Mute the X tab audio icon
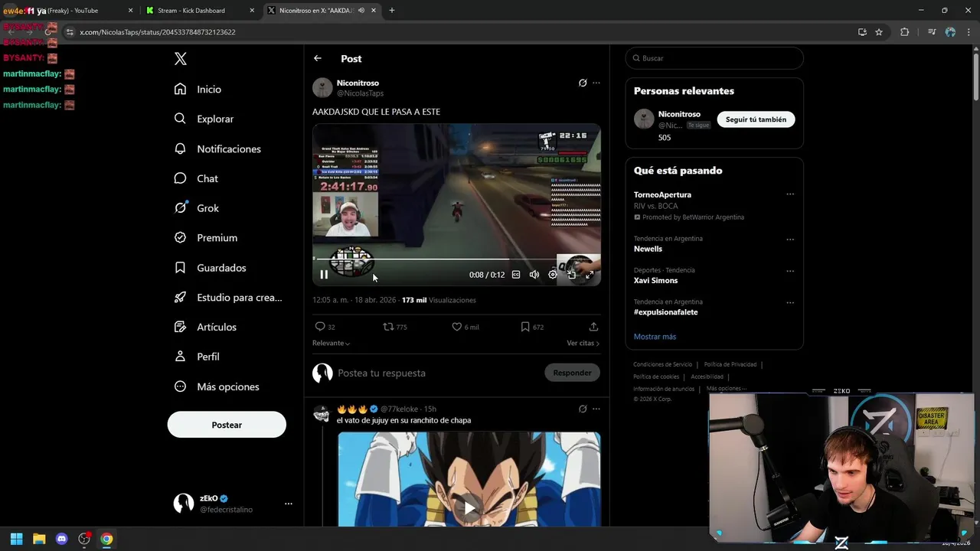980x551 pixels. 361,11
